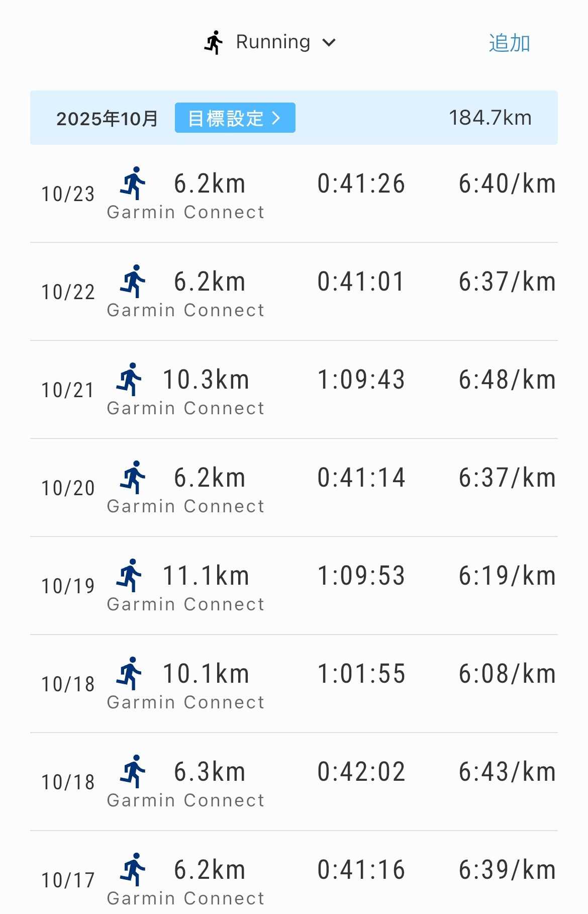Click runner icon on the 10/20 entry

point(133,478)
